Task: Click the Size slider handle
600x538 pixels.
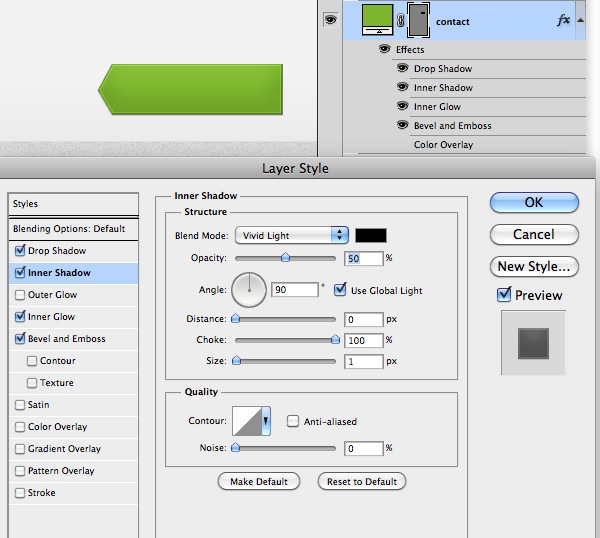Action: 236,360
